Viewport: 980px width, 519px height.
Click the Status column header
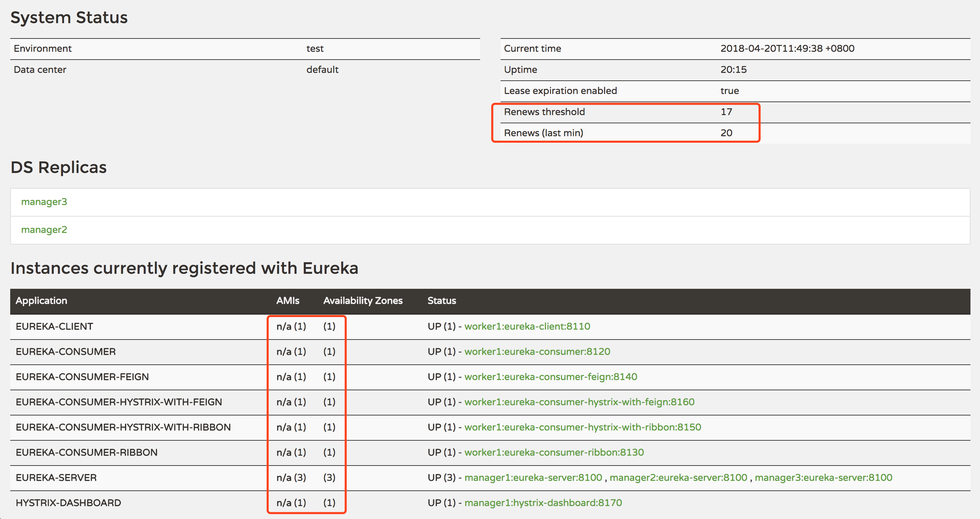pyautogui.click(x=441, y=301)
